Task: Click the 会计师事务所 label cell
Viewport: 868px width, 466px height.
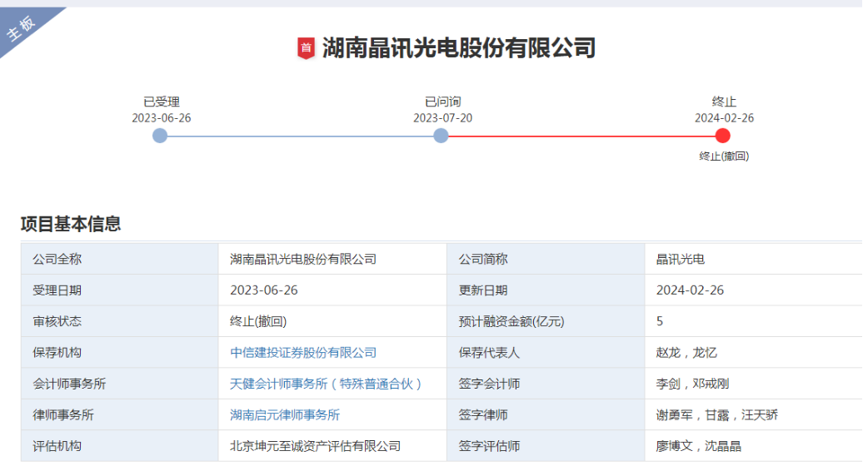Action: (120, 384)
